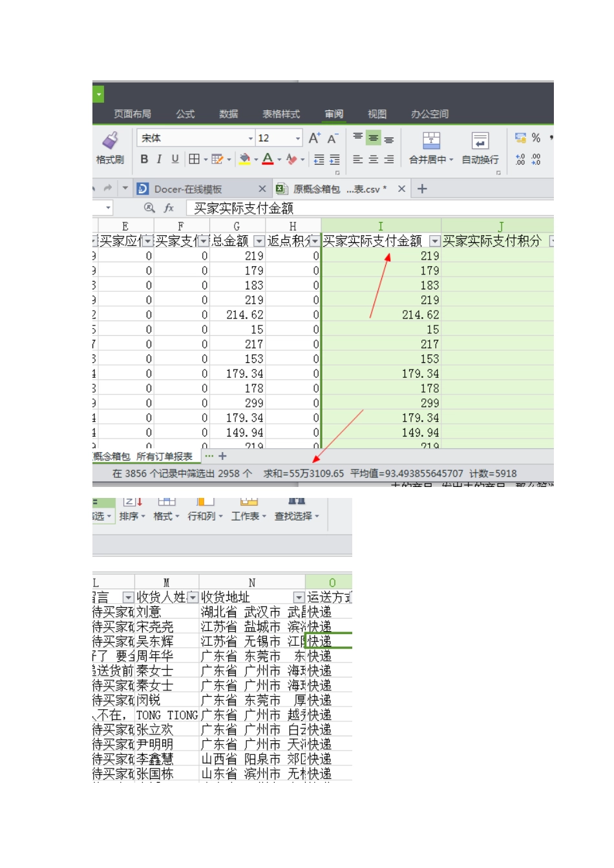Image resolution: width=614 pixels, height=868 pixels.
Task: Open the 行和列 menu
Action: coord(205,516)
